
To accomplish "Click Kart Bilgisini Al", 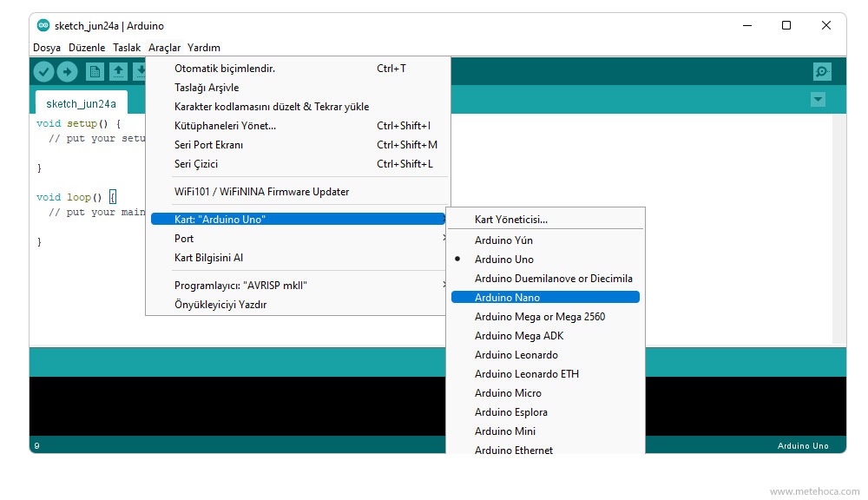I will click(x=299, y=258).
